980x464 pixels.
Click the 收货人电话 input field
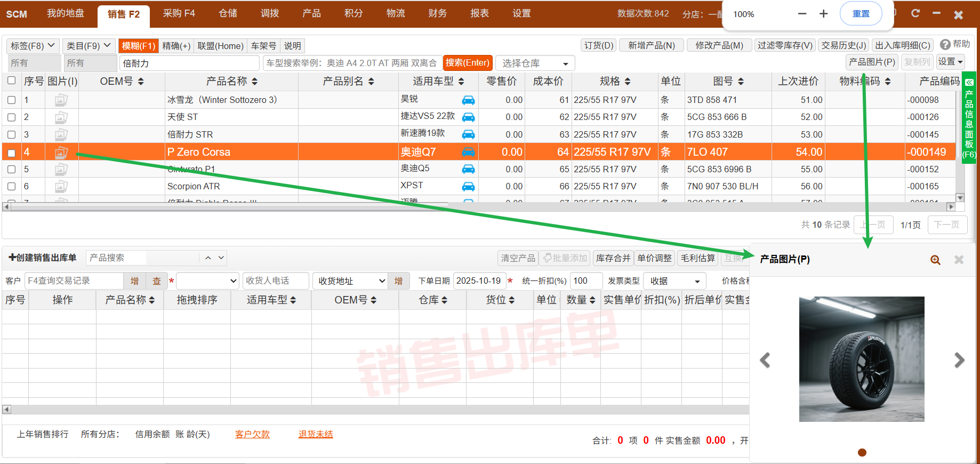[275, 281]
